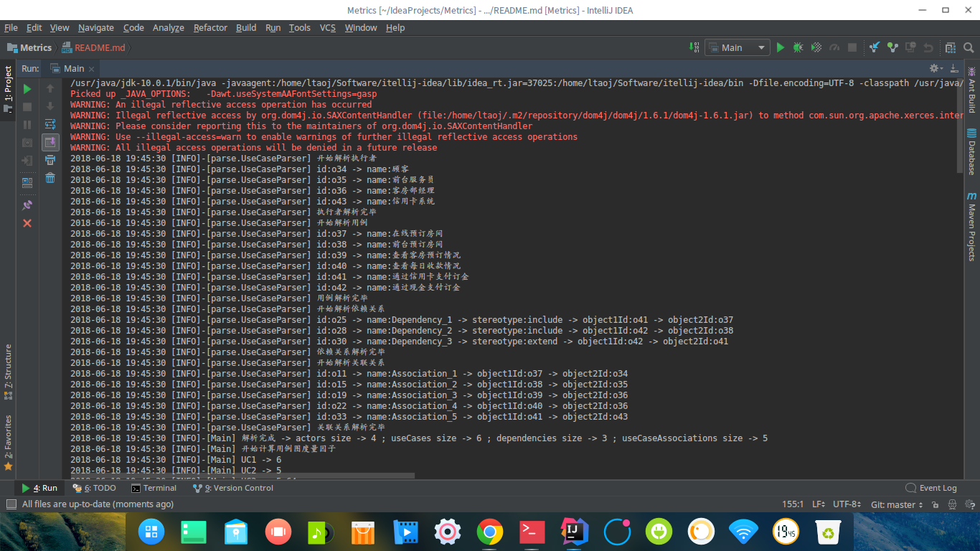Run Main with Coverage icon

[x=816, y=47]
